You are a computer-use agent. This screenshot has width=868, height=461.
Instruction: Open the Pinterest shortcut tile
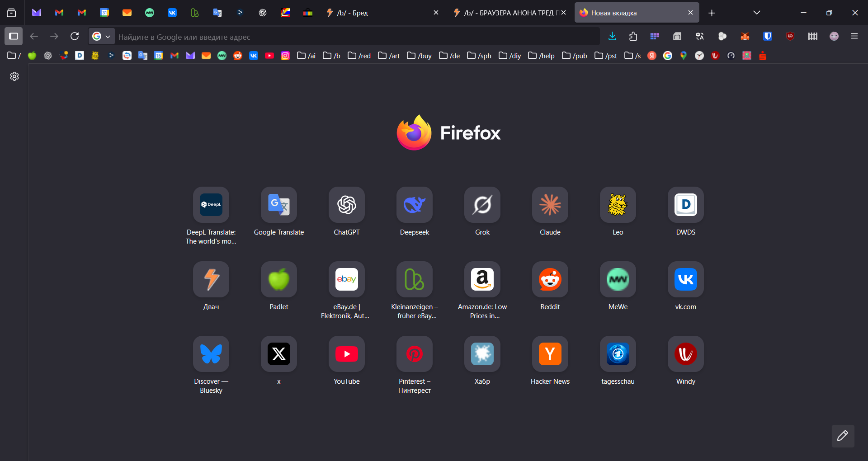(x=415, y=354)
